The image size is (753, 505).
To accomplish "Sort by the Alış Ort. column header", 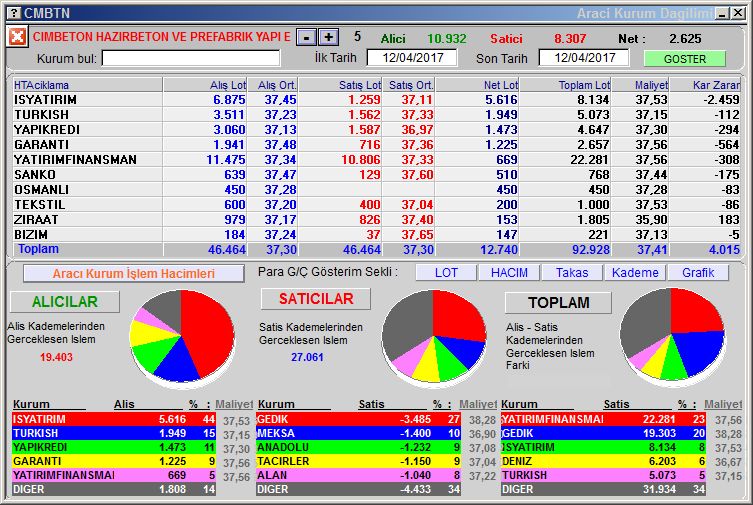I will coord(272,85).
